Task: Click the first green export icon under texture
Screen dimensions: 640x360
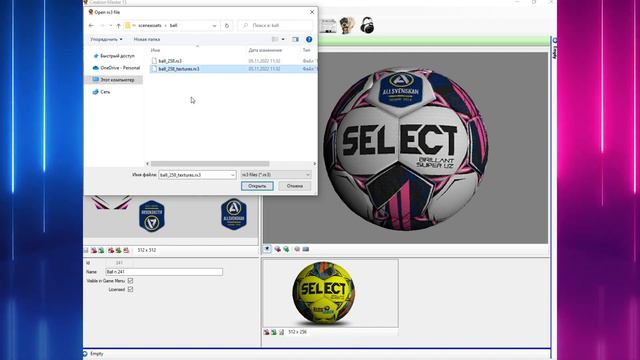Action: [101, 250]
